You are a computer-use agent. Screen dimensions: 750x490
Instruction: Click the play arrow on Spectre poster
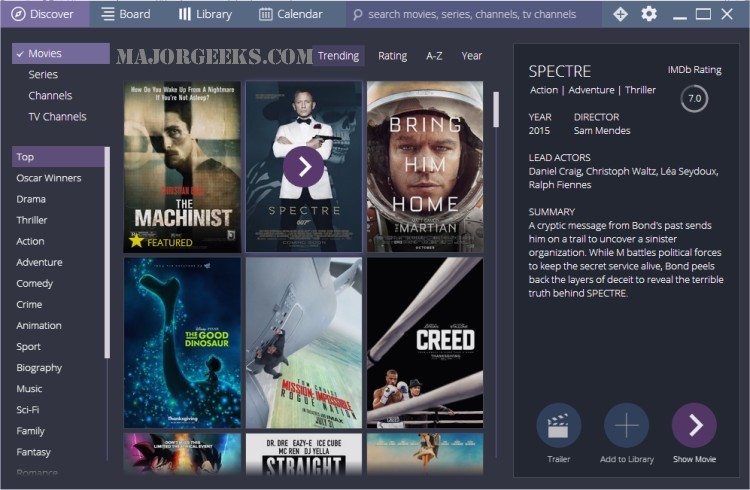(x=303, y=166)
